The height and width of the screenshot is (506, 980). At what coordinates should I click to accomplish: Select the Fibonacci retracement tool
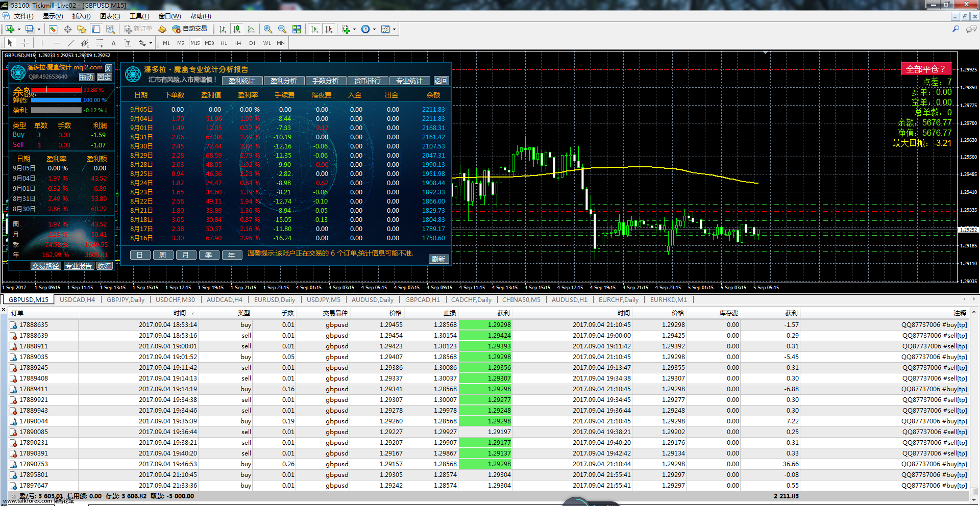(99, 43)
